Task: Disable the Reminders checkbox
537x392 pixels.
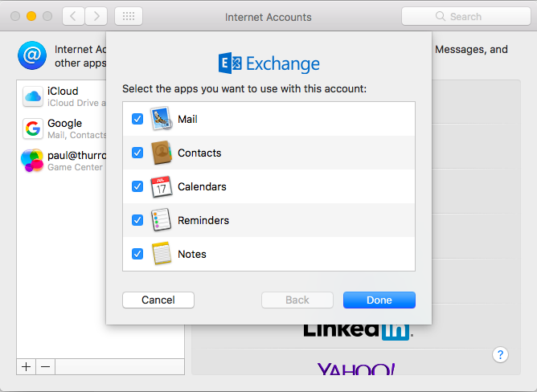Action: point(137,220)
